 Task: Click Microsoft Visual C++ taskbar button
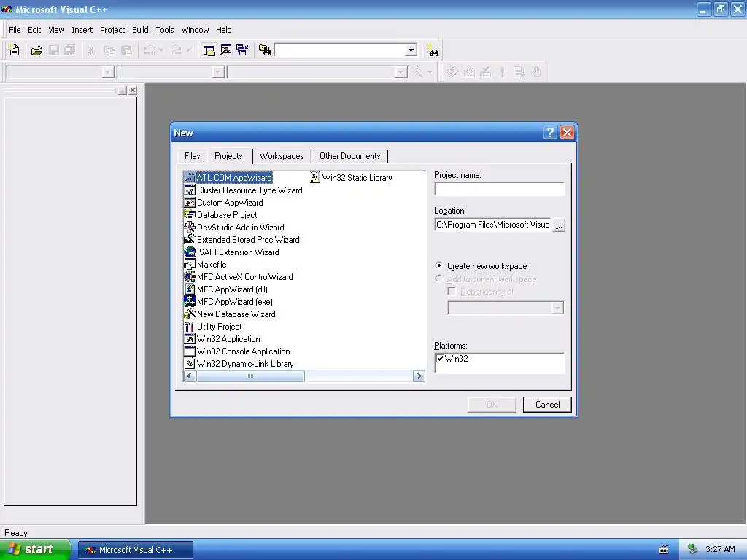[x=135, y=550]
